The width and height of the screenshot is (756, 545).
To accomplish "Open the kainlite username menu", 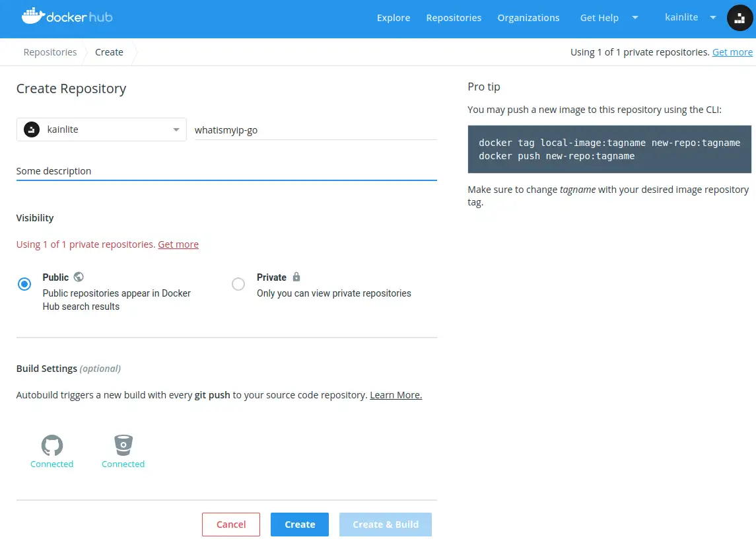I will [x=681, y=17].
